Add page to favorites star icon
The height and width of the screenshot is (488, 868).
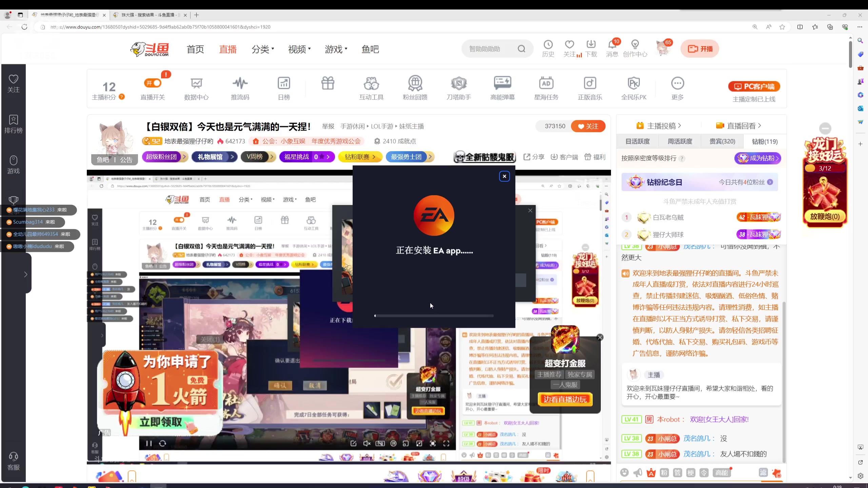(782, 27)
